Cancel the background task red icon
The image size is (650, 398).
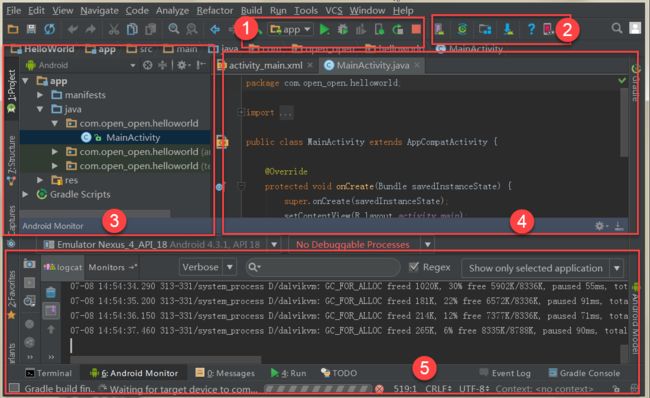point(379,389)
